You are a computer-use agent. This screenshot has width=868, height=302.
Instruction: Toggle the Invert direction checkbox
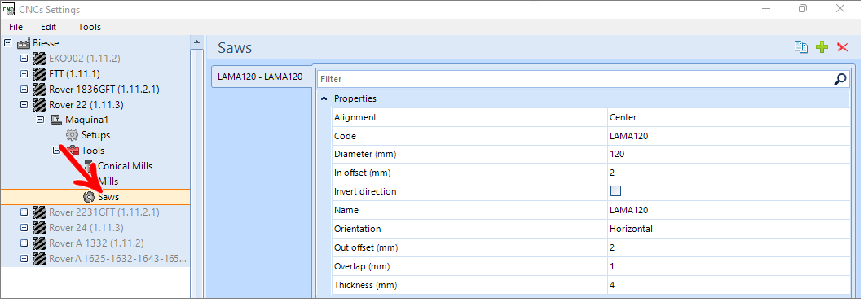click(615, 191)
